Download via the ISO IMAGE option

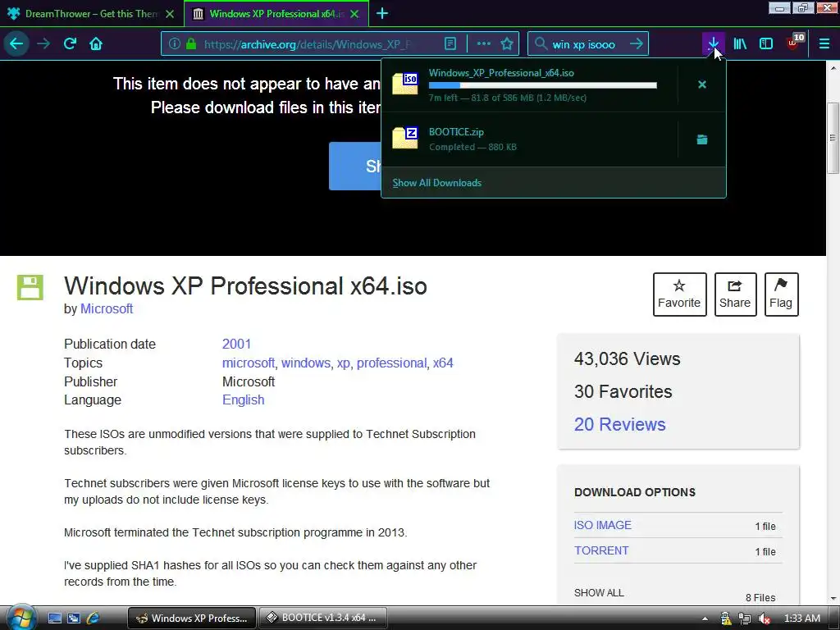(603, 525)
